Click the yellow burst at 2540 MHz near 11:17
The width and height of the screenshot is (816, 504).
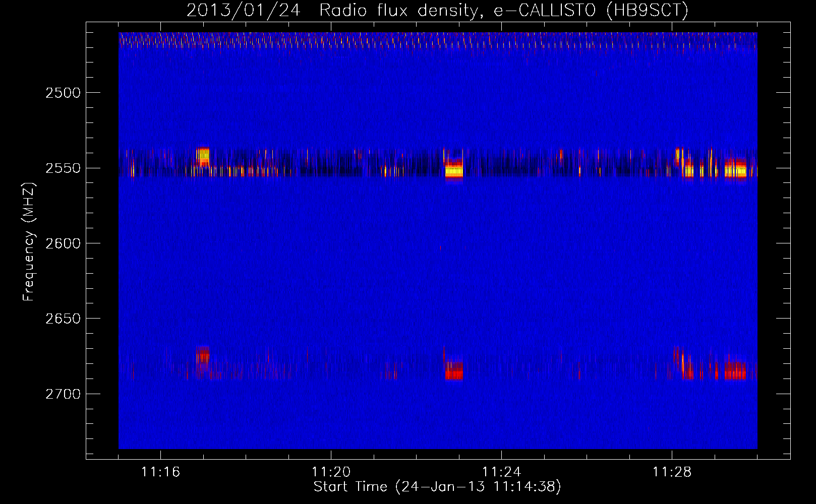(x=203, y=156)
